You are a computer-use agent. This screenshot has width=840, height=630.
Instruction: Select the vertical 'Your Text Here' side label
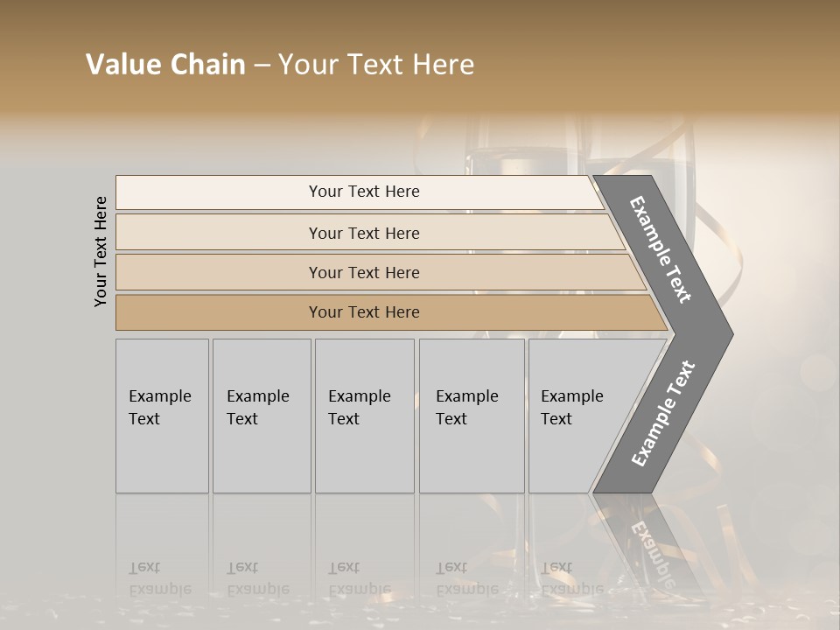(x=101, y=252)
